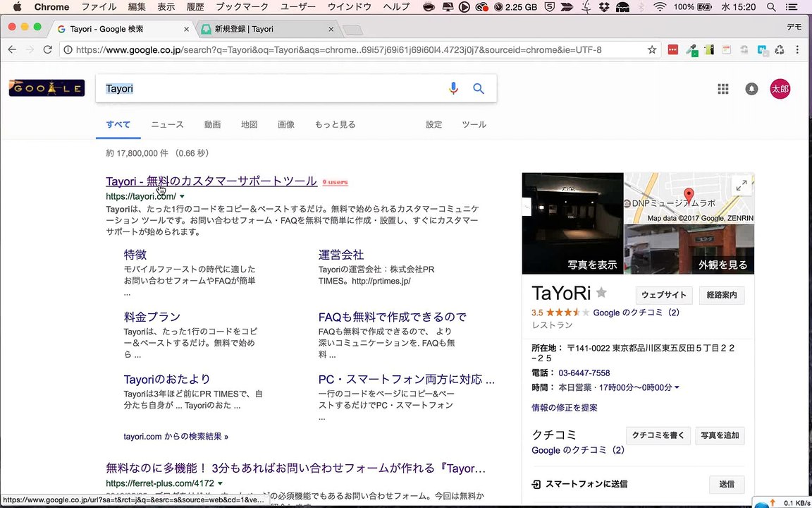Image resolution: width=812 pixels, height=508 pixels.
Task: Open the Dropbox menu bar icon
Action: (604, 7)
